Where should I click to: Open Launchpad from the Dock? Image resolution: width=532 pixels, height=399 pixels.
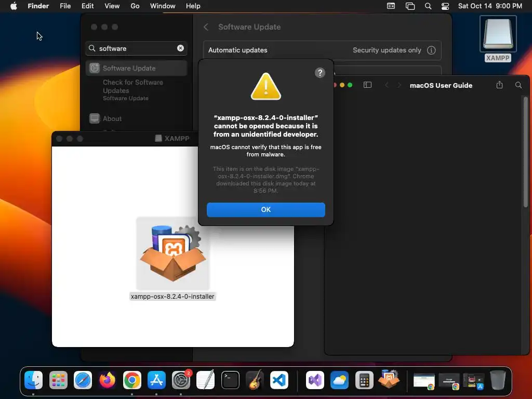pyautogui.click(x=58, y=380)
